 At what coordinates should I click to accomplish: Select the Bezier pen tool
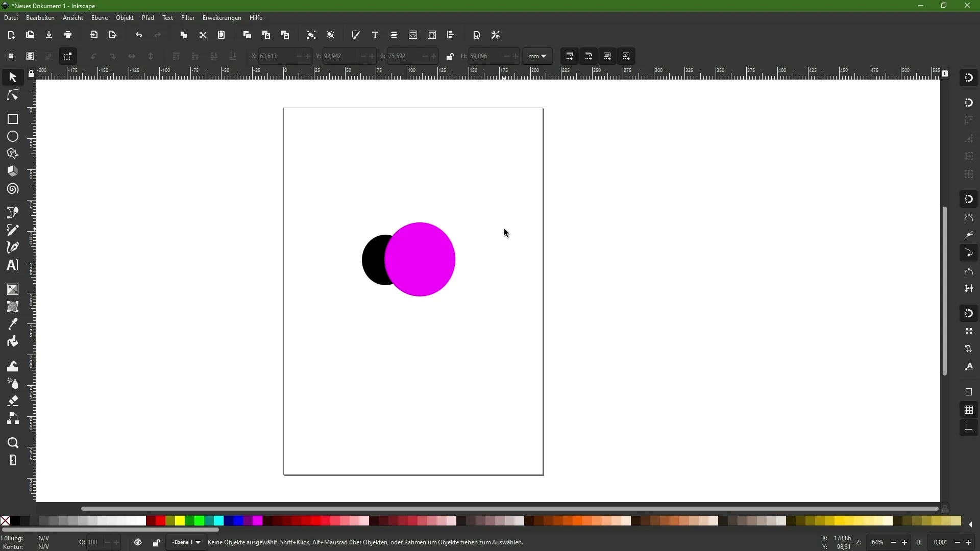[x=13, y=212]
